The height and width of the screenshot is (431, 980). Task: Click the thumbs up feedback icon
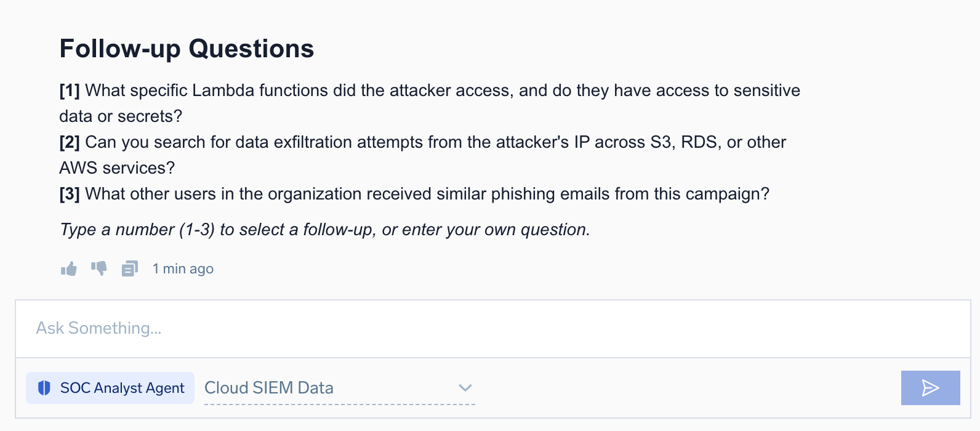(x=69, y=269)
